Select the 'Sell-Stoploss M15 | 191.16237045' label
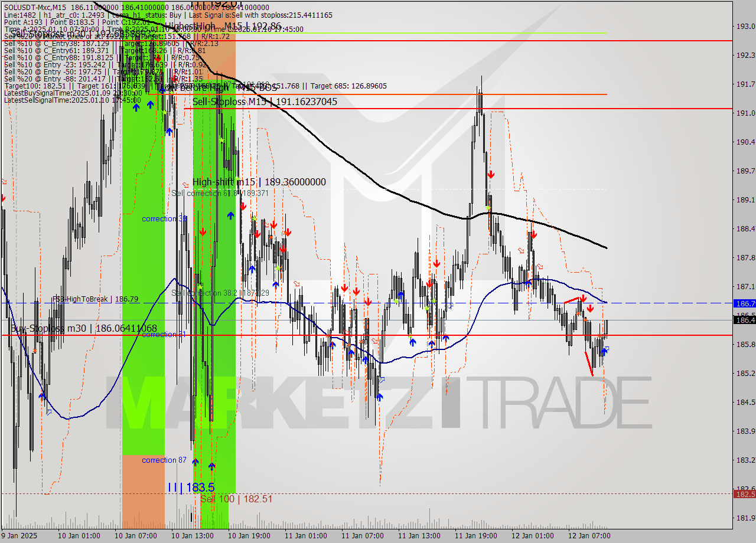The image size is (756, 543). [265, 102]
